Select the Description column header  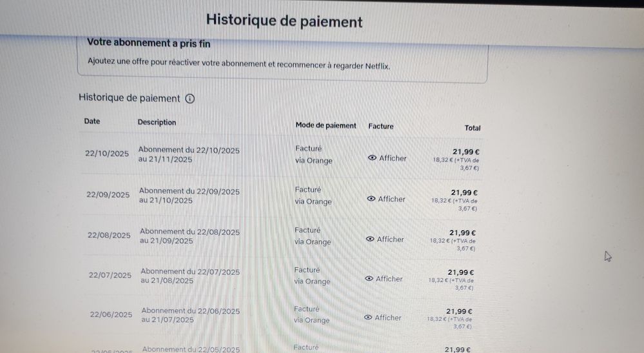click(x=157, y=123)
